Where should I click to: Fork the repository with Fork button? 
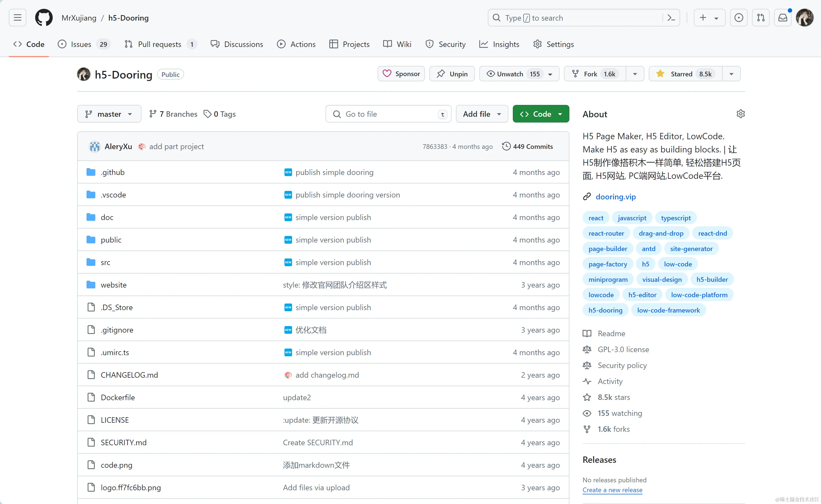click(x=595, y=74)
